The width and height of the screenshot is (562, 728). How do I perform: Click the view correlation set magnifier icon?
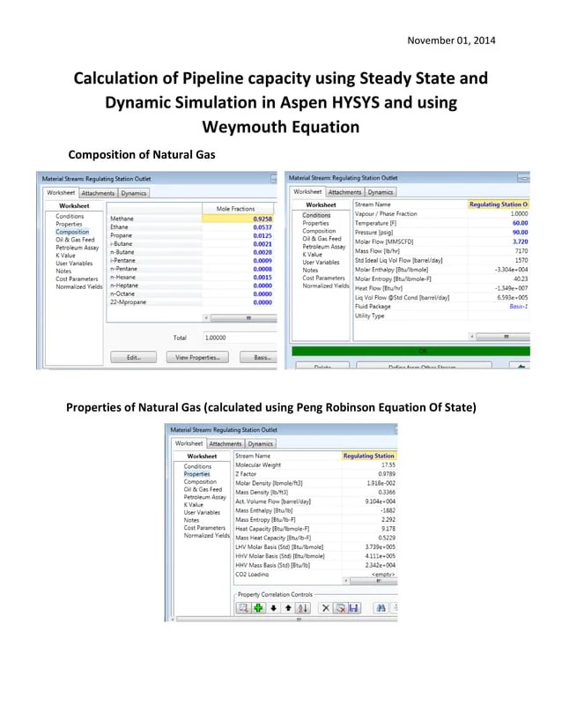click(243, 608)
